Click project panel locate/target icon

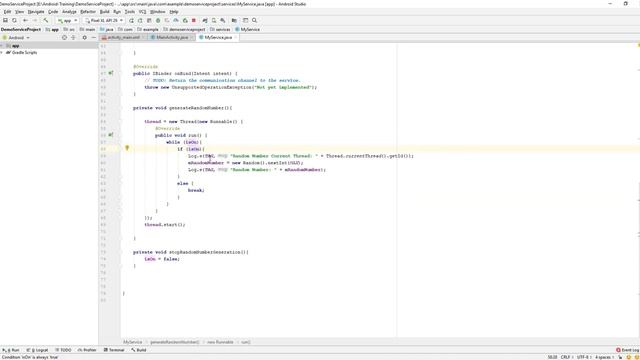pyautogui.click(x=64, y=38)
